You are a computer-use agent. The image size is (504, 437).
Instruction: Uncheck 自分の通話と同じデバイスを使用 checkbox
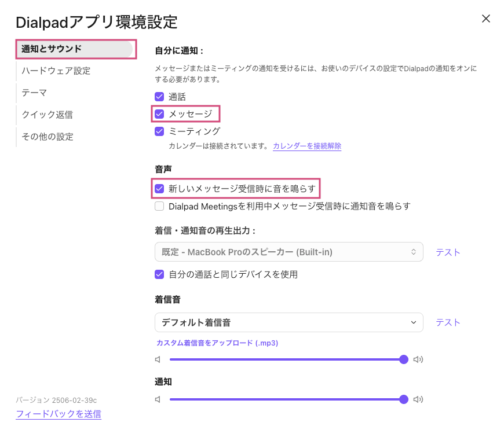159,274
